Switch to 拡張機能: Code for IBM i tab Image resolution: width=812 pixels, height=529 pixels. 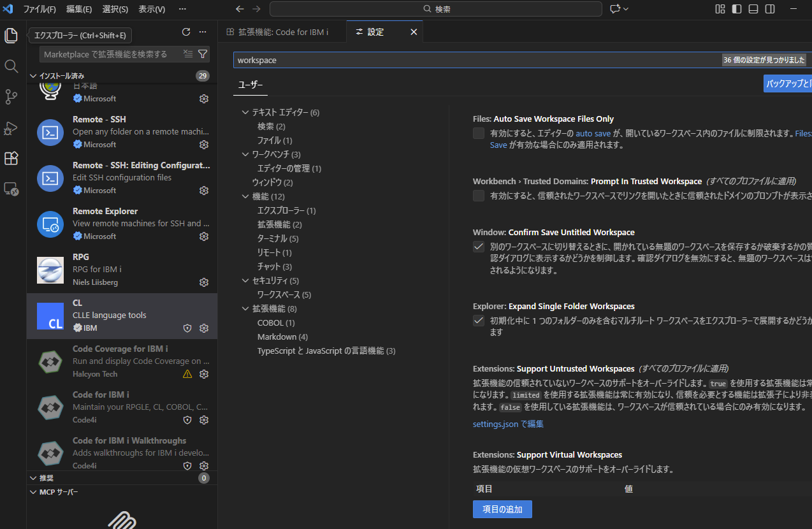tap(282, 31)
